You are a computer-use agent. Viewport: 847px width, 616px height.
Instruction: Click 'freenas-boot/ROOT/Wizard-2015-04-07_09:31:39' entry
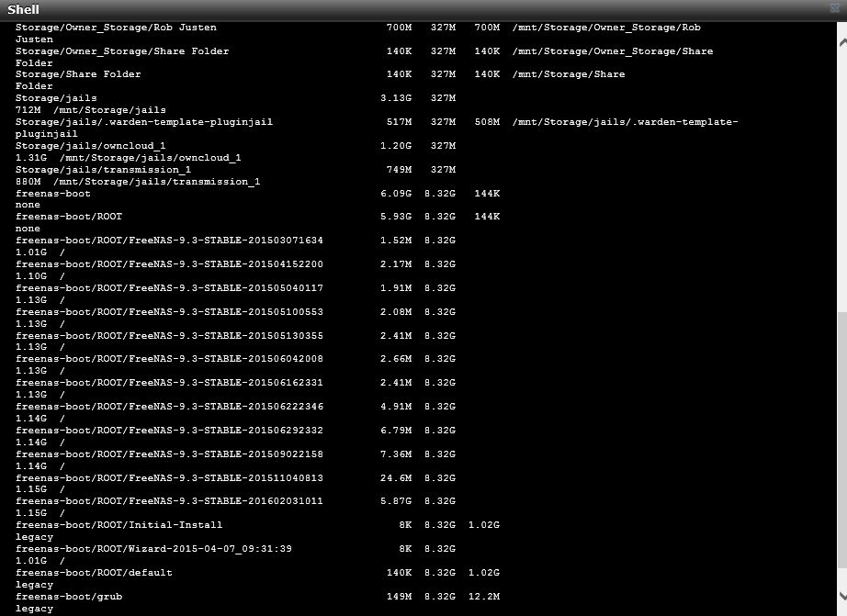(x=153, y=548)
